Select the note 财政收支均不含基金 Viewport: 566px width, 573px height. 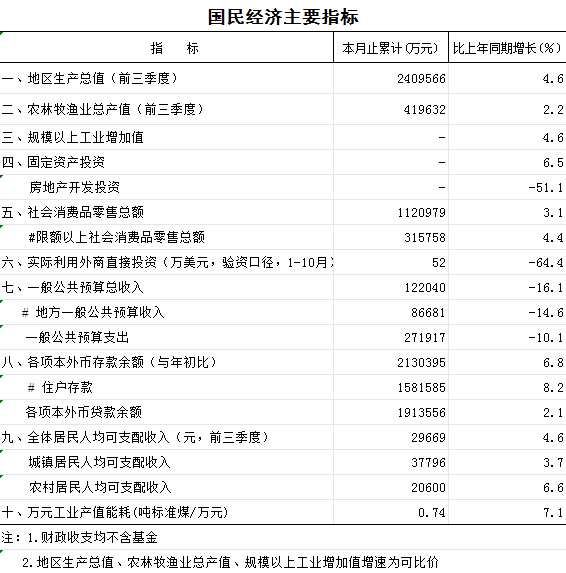[x=92, y=537]
